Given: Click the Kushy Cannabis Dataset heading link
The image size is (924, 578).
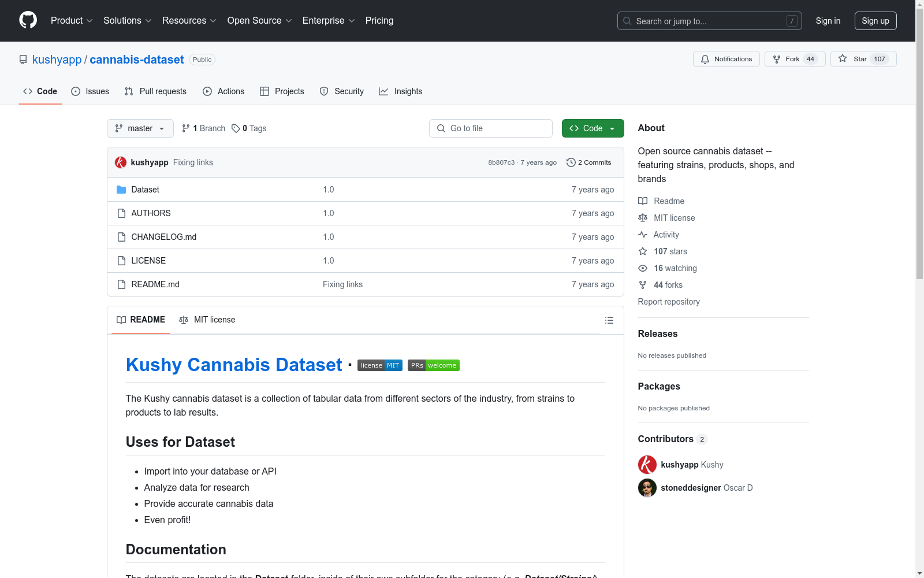Looking at the screenshot, I should tap(234, 365).
